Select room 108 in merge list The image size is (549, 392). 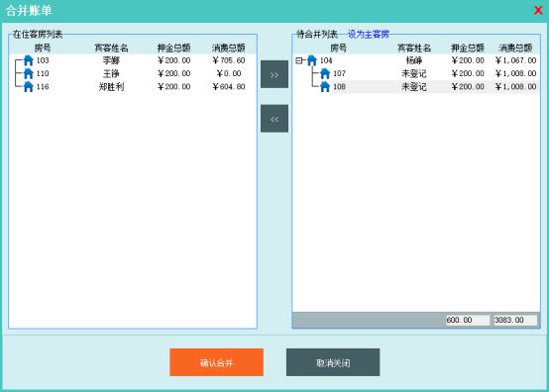339,87
